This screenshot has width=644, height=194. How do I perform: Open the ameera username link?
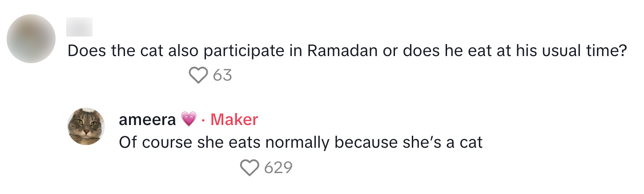147,119
